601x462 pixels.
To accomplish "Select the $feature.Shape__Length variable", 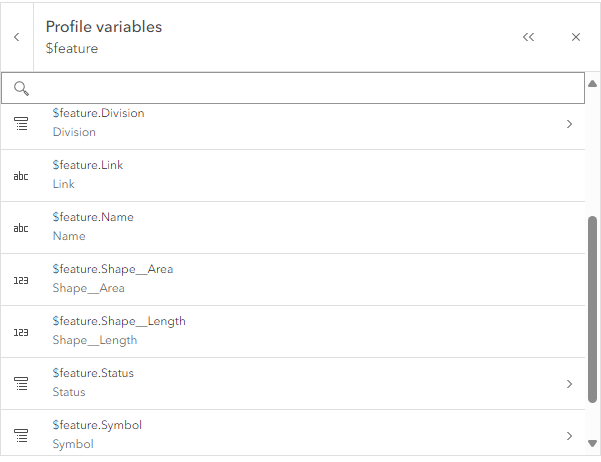I will tap(119, 321).
